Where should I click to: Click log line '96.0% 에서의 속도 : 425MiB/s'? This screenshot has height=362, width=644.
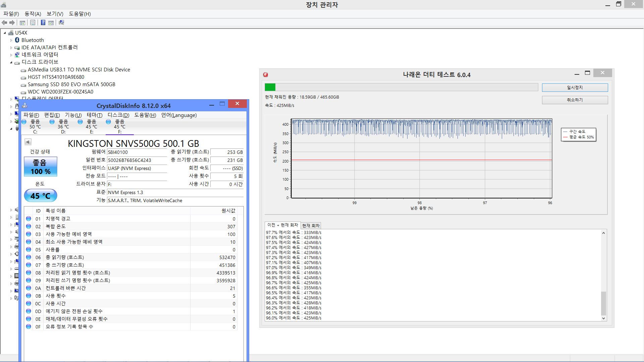coord(293,318)
